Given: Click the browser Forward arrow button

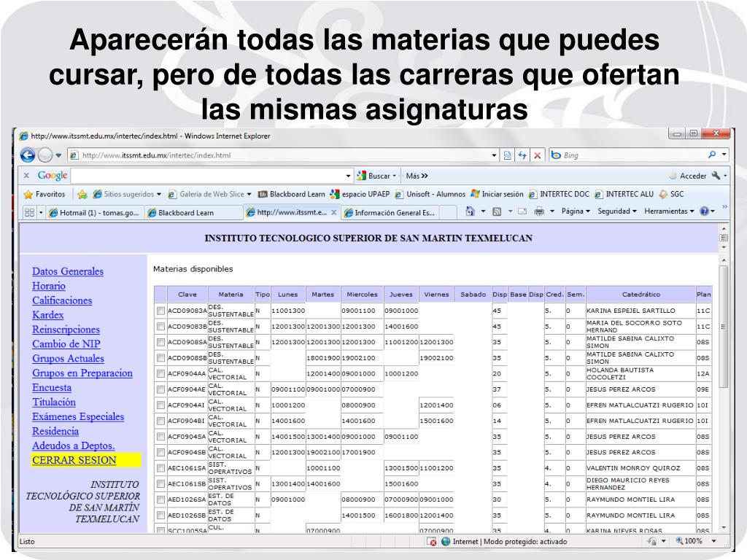Looking at the screenshot, I should point(44,155).
